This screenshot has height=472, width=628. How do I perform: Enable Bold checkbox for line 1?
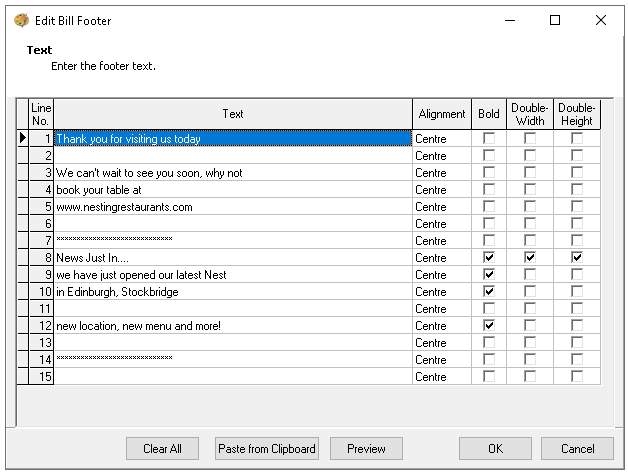[x=489, y=139]
